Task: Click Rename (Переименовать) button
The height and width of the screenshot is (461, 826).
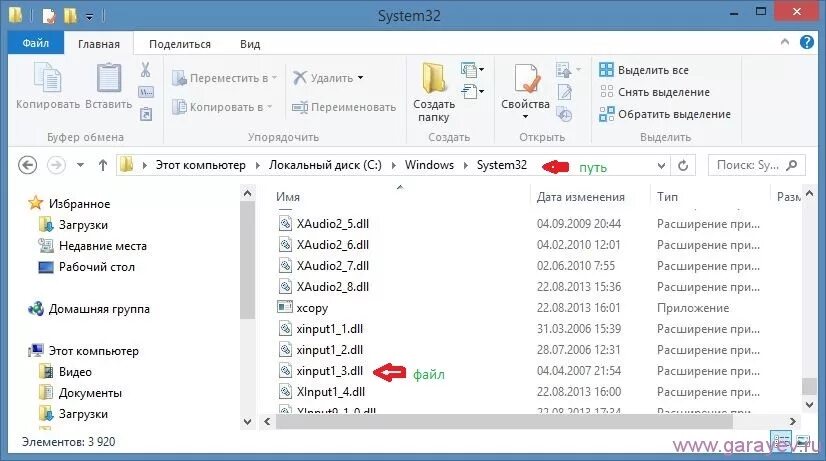Action: (344, 107)
